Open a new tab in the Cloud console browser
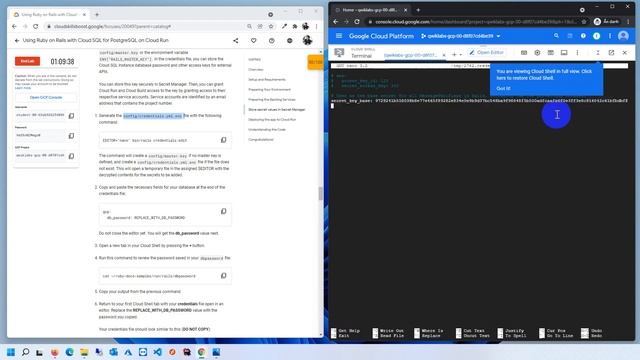The image size is (640, 360). [x=418, y=10]
